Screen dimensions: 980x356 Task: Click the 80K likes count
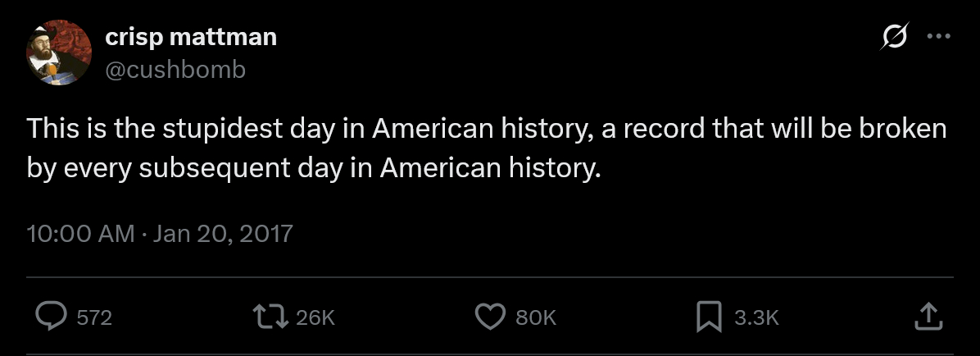tap(536, 317)
